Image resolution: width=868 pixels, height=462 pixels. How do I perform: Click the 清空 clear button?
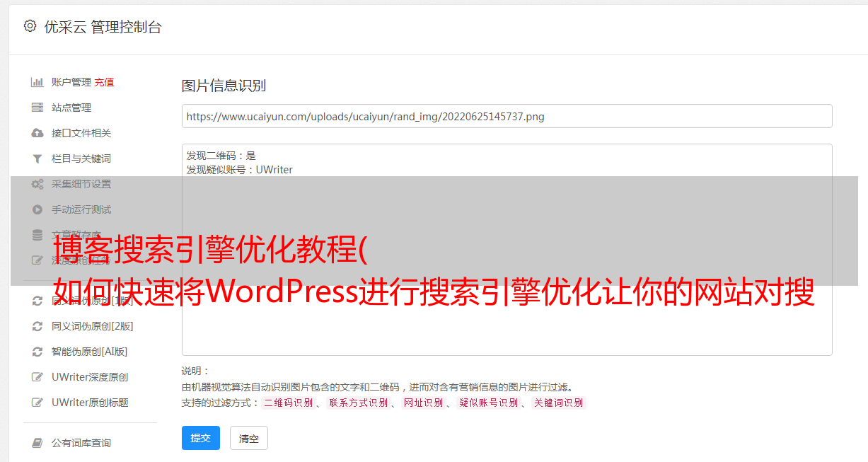[249, 438]
